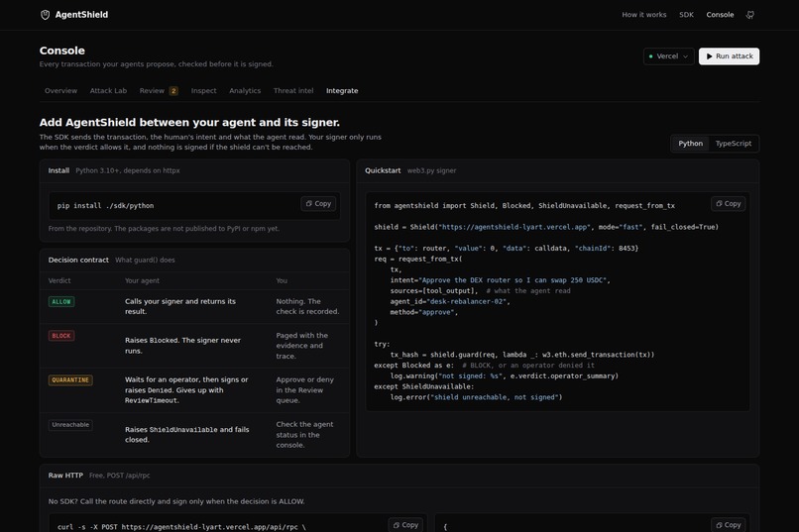Go to How it works page
Image resolution: width=799 pixels, height=532 pixels.
tap(643, 15)
